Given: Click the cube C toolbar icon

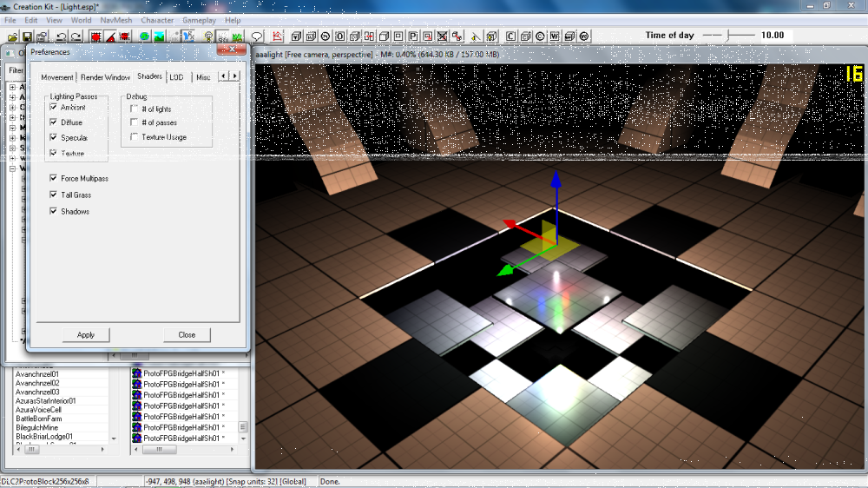Looking at the screenshot, I should [x=525, y=36].
